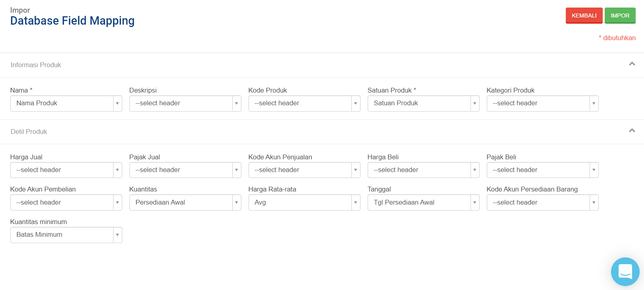Click the Harga Beli dropdown arrow
644x290 pixels.
tap(474, 170)
